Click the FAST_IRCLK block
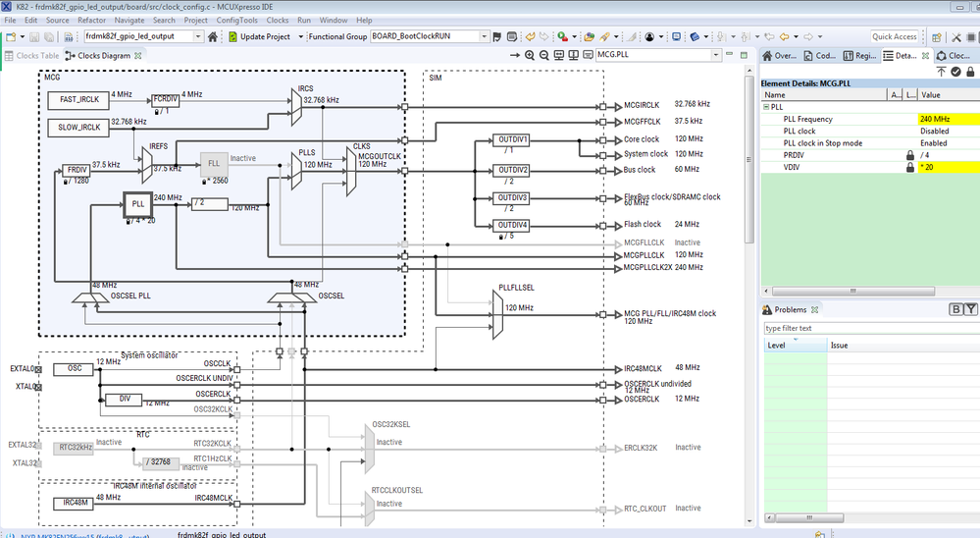This screenshot has height=538, width=980. (79, 99)
